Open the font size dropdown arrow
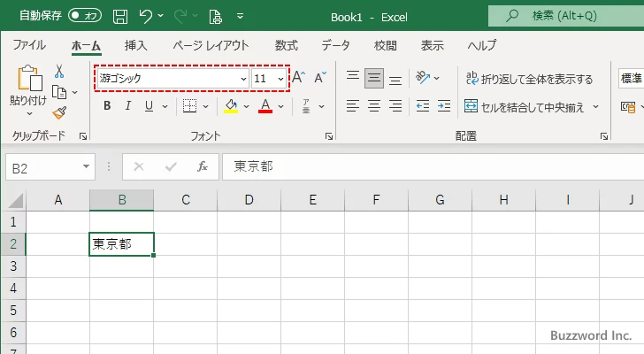Screen dimensions: 644x354 coord(280,79)
